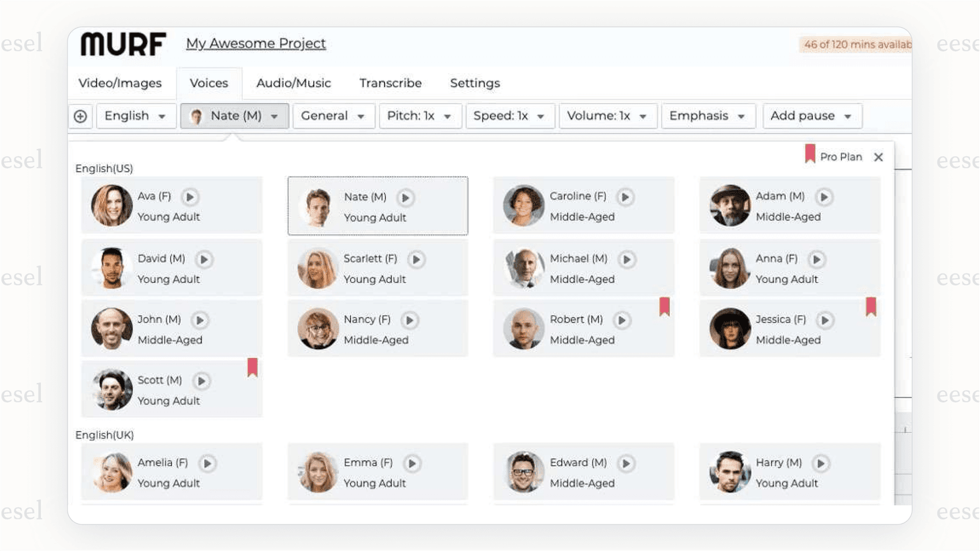Image resolution: width=980 pixels, height=551 pixels.
Task: Switch to the Transcribe tab
Action: tap(390, 83)
